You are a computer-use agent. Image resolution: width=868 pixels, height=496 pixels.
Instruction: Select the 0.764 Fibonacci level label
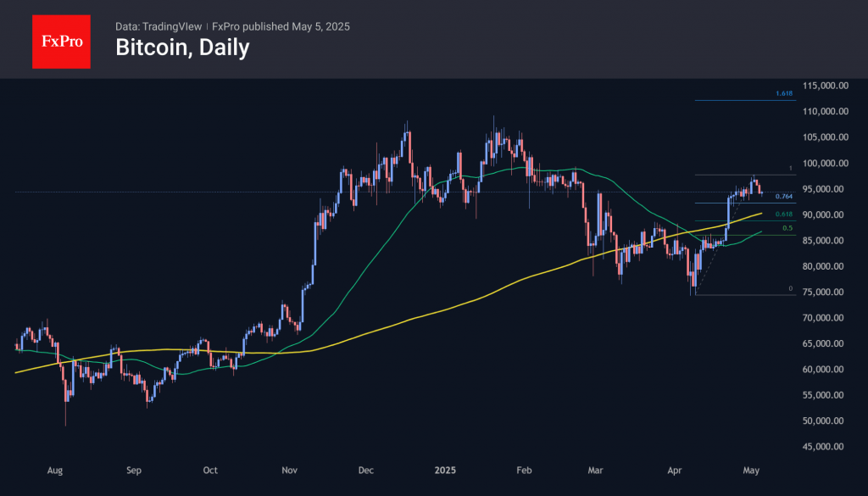(x=783, y=197)
